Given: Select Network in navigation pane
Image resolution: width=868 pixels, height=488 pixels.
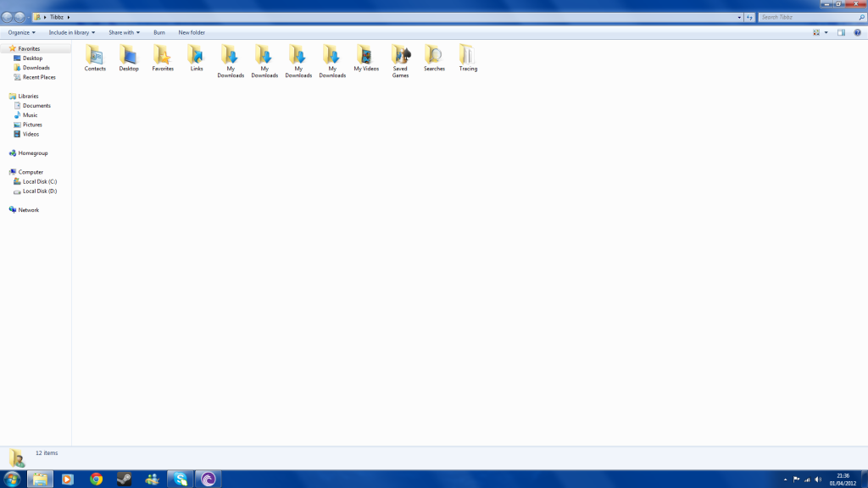Looking at the screenshot, I should coord(28,210).
